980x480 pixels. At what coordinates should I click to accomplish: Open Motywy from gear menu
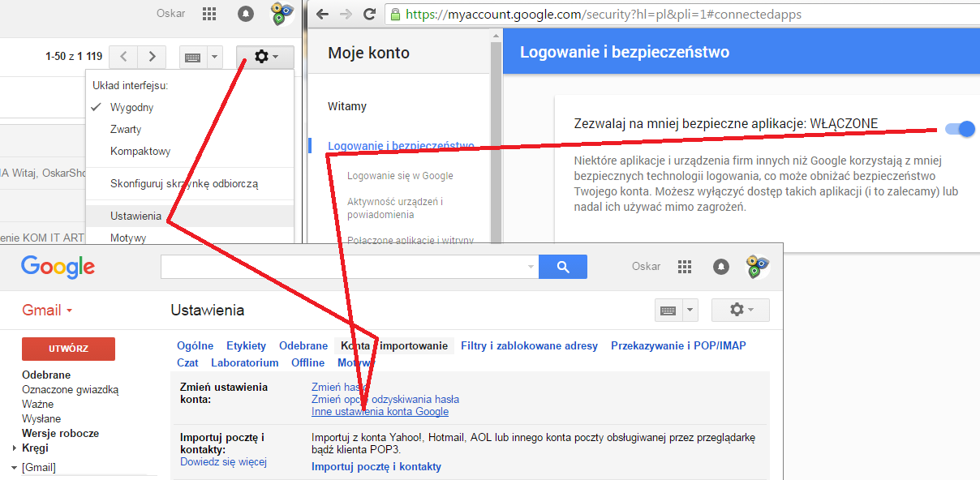[x=128, y=238]
